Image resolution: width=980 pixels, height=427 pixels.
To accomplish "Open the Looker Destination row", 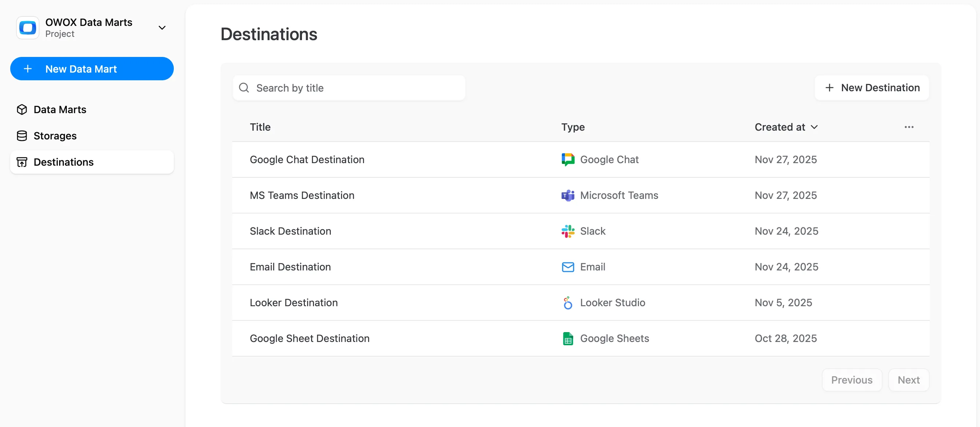I will pos(293,303).
